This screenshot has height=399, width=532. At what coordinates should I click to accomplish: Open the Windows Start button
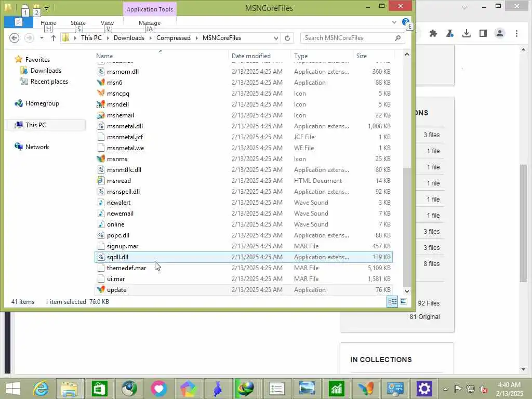click(x=13, y=389)
